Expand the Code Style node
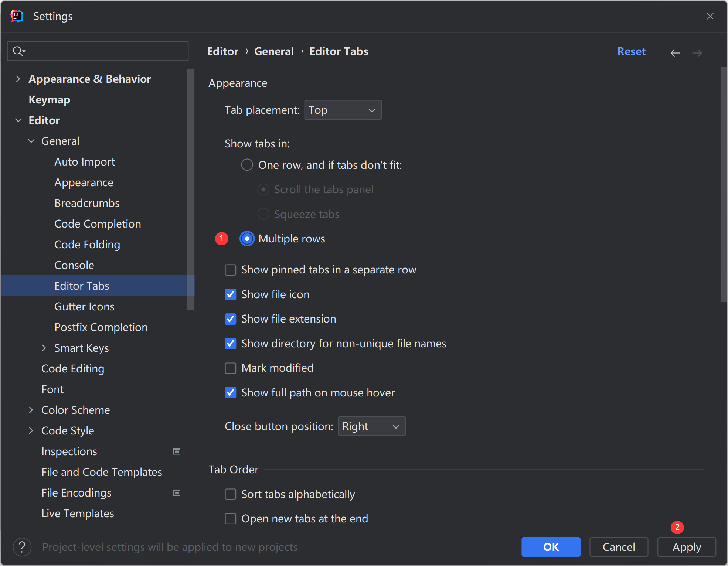The image size is (728, 566). click(31, 430)
